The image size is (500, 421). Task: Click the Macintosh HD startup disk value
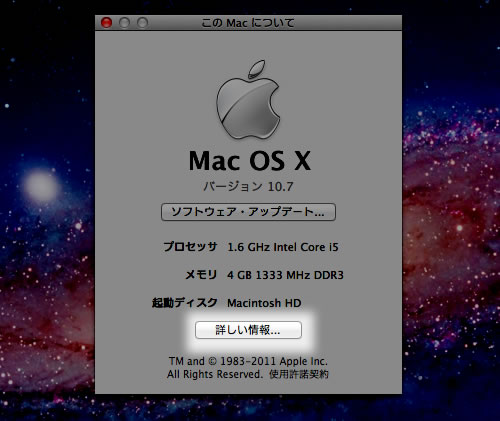(264, 303)
